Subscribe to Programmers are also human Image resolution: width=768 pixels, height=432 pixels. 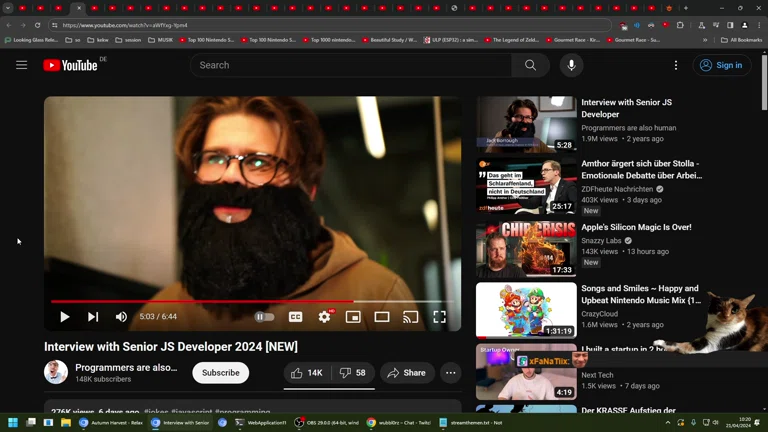click(x=220, y=373)
